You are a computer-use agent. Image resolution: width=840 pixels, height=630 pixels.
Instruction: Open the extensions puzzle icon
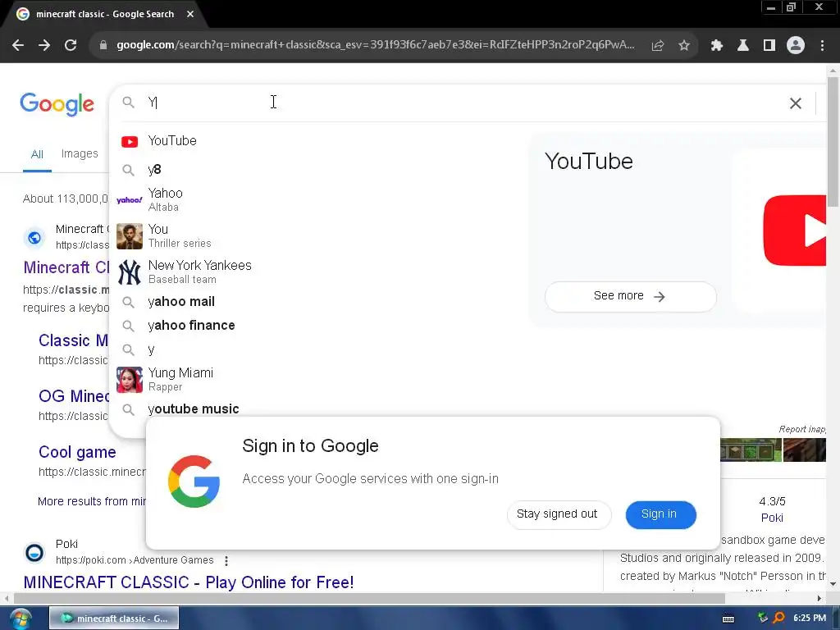click(x=717, y=46)
